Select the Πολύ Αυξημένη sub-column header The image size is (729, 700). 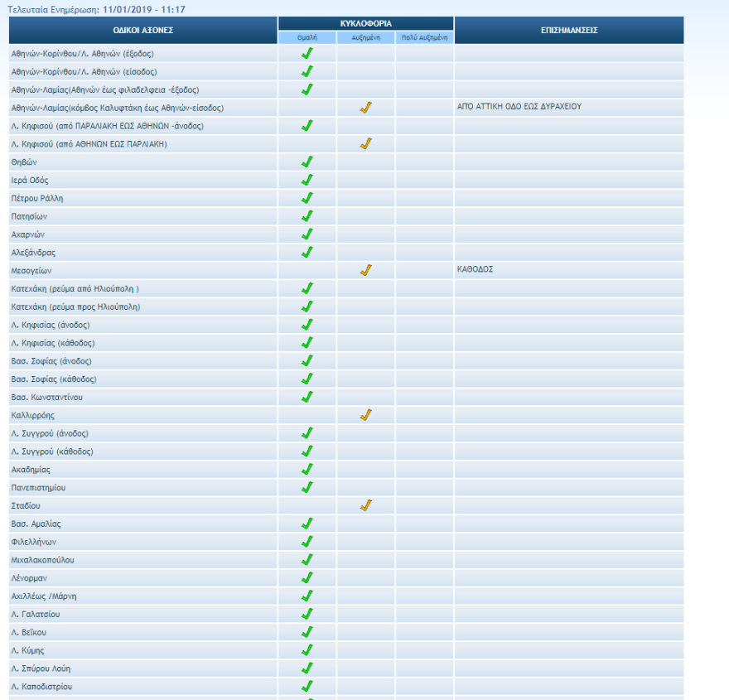pos(424,37)
